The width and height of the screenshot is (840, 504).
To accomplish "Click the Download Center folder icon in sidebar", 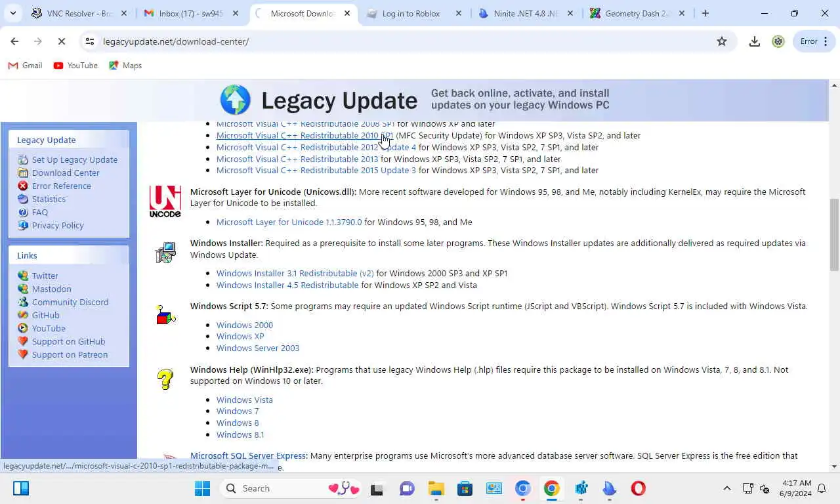I will pos(23,173).
